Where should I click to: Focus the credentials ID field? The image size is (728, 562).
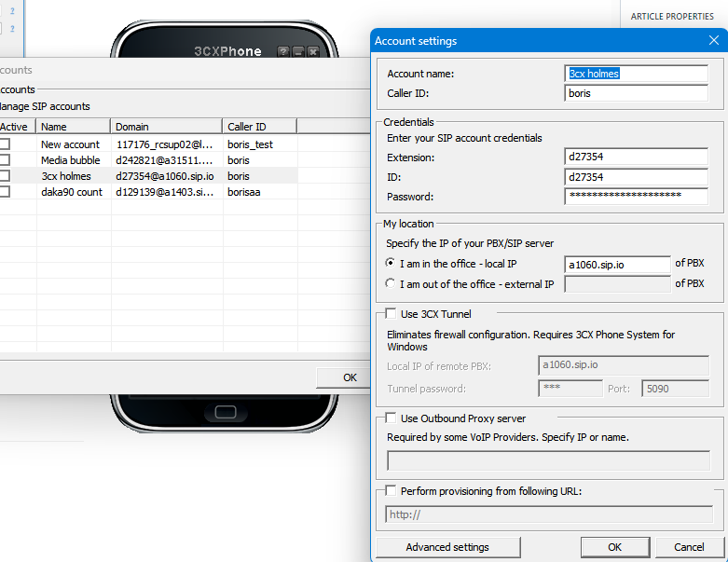pos(636,177)
